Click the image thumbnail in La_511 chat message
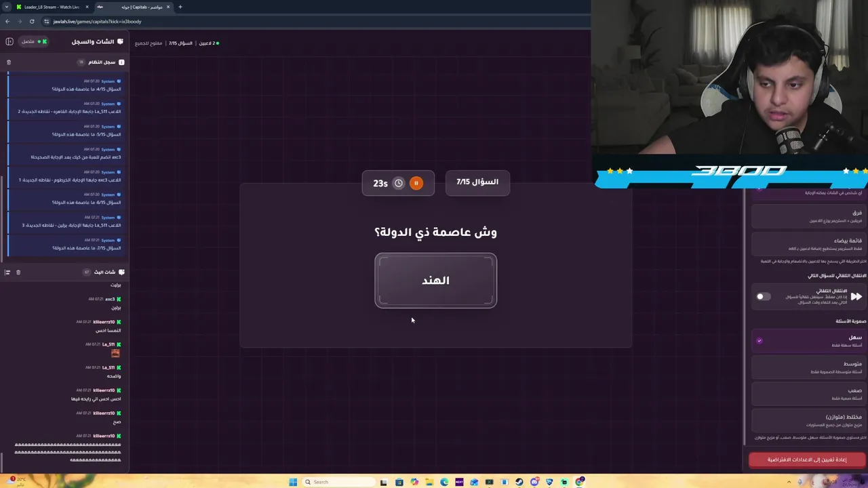This screenshot has height=488, width=868. [115, 353]
